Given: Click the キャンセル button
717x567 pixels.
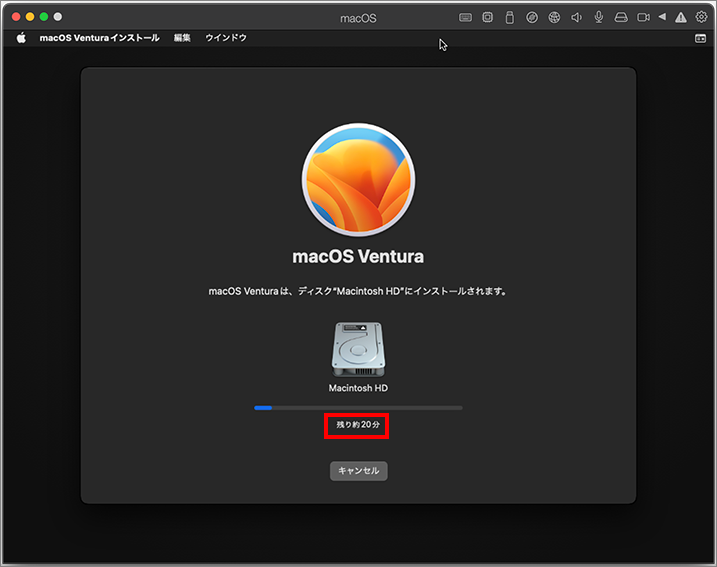Looking at the screenshot, I should click(358, 471).
